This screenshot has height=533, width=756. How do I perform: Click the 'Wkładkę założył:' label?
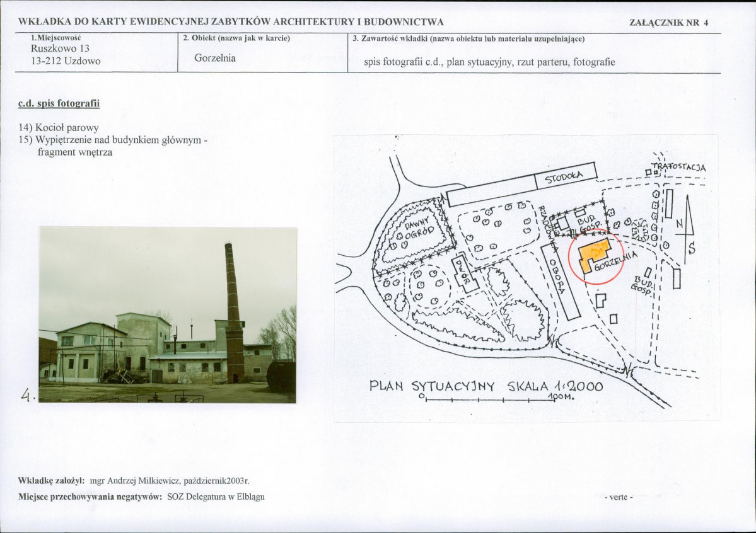pos(51,481)
